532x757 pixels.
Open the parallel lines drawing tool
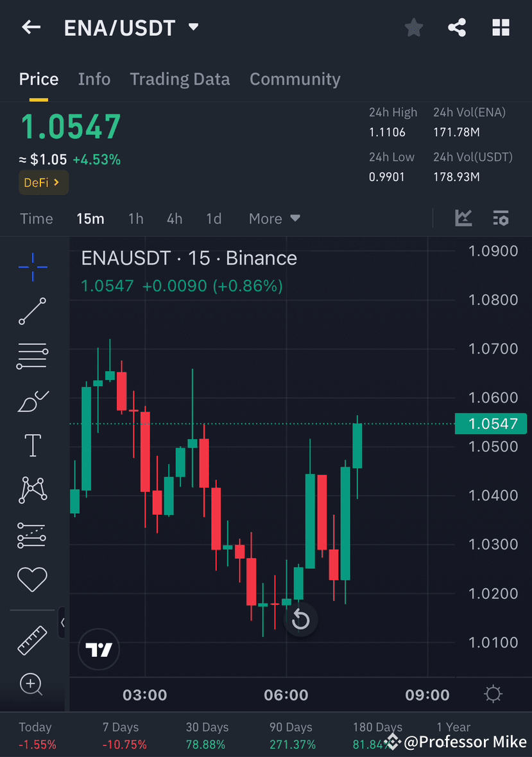(31, 356)
